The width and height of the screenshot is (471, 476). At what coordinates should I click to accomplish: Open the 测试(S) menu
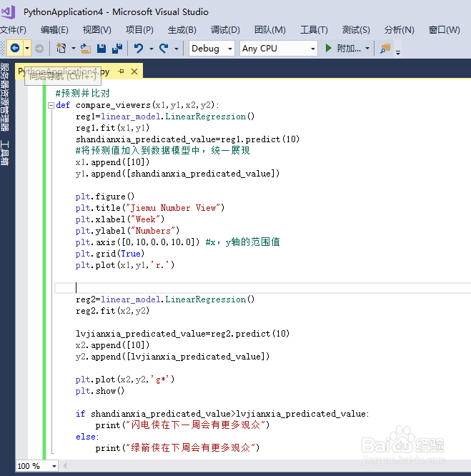click(x=356, y=30)
